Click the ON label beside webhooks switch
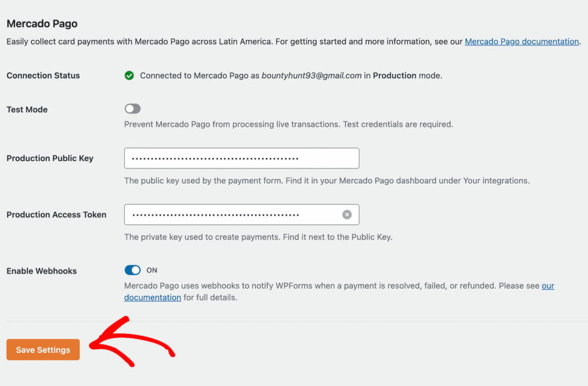588x386 pixels. (x=152, y=270)
